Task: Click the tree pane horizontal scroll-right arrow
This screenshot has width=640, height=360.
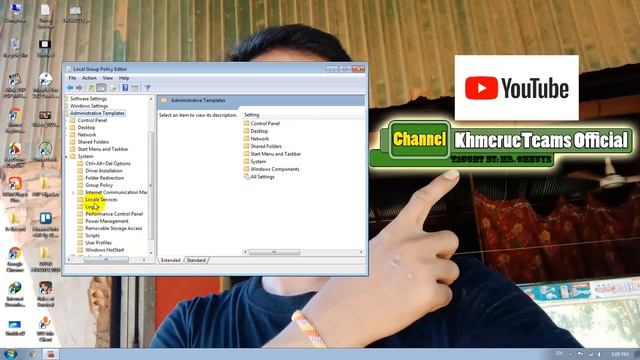Action: point(144,260)
